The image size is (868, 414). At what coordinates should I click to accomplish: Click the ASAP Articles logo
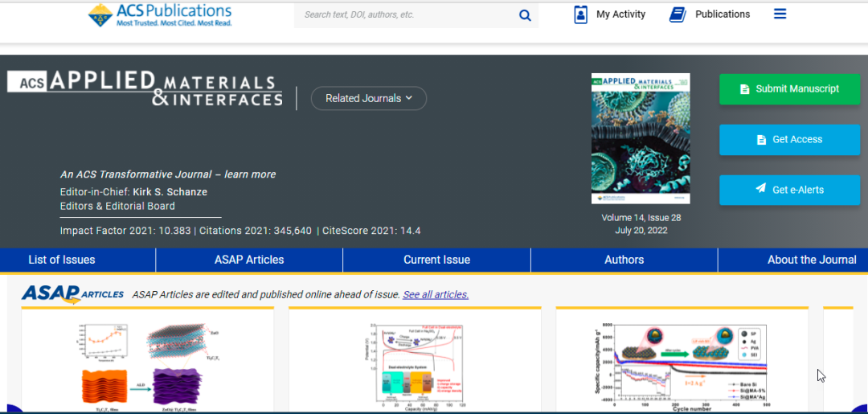point(72,294)
